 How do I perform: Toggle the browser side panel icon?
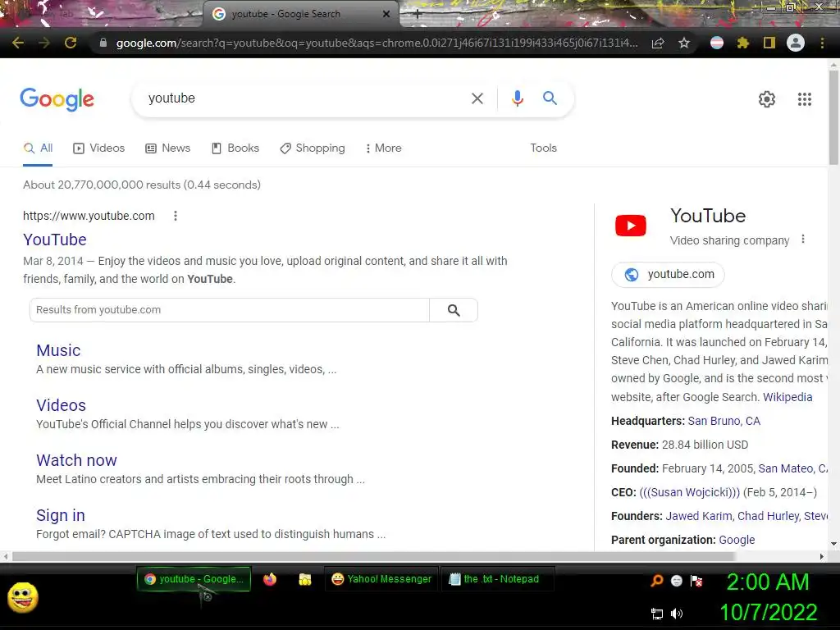point(769,43)
